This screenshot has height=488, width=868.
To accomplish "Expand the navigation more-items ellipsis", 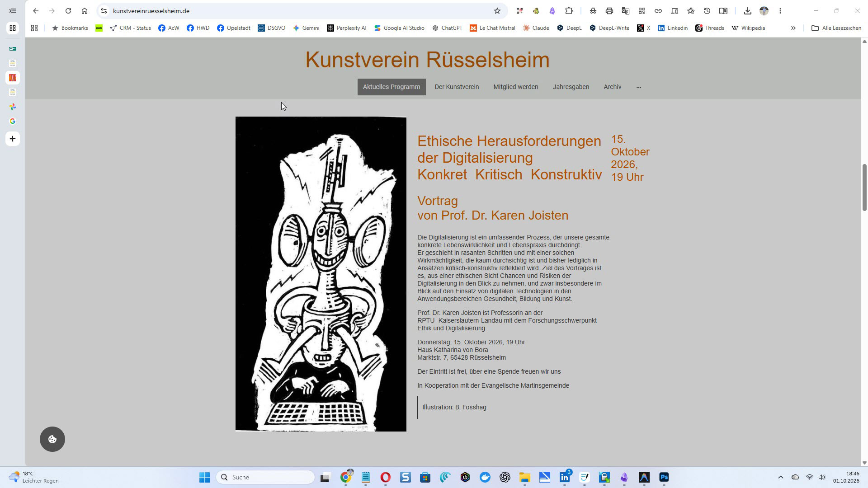I will coord(639,87).
